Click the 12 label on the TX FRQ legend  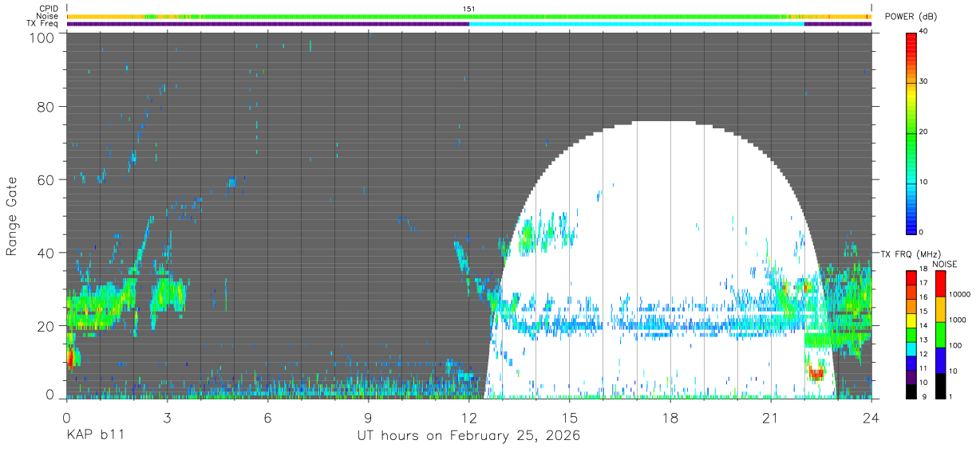pos(924,354)
